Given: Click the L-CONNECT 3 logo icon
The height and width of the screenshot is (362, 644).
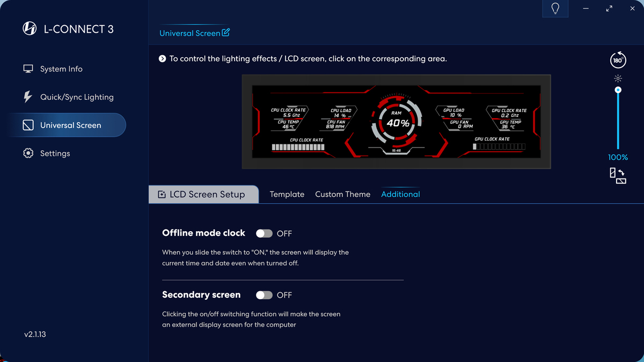Looking at the screenshot, I should coord(30,28).
